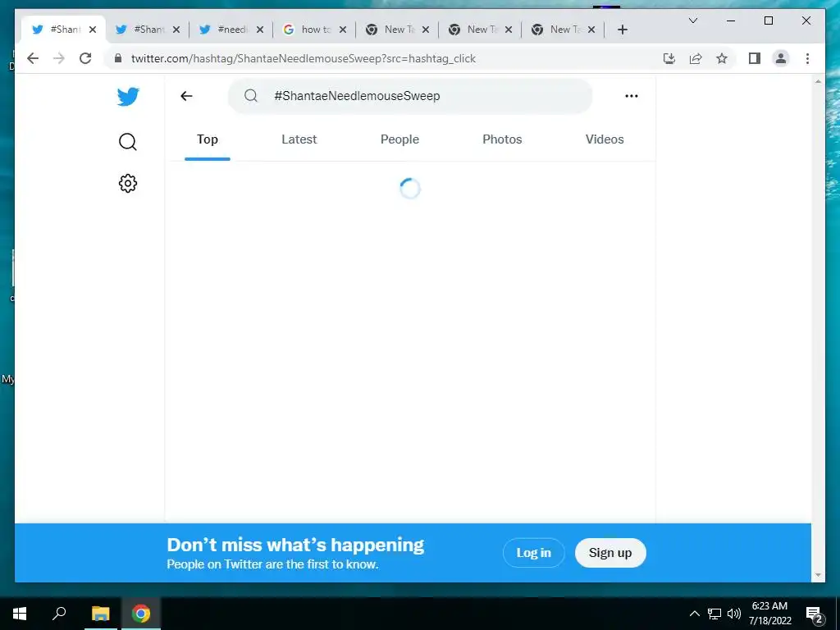Open Settings gear icon in Twitter sidebar
Viewport: 840px width, 630px height.
coord(127,183)
